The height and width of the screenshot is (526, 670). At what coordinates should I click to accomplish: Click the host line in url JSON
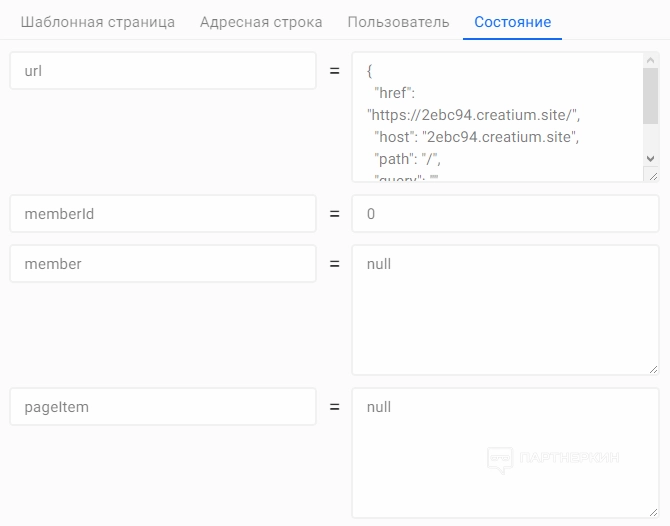click(476, 136)
